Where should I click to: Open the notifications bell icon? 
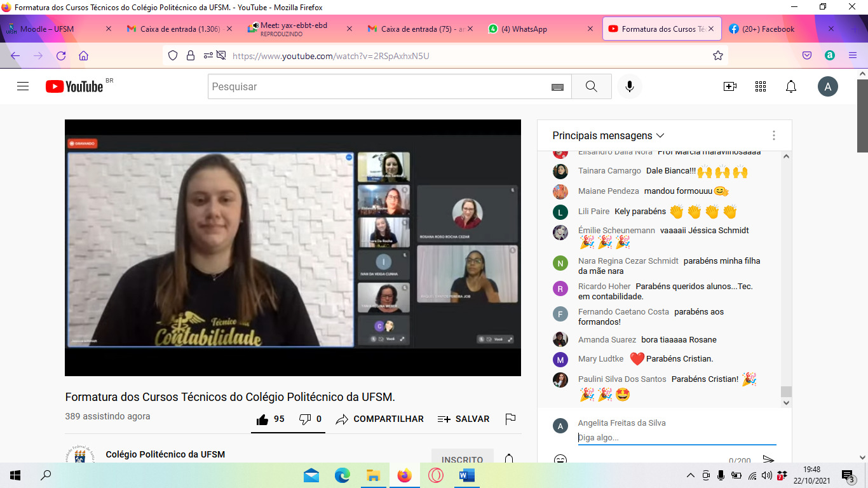(791, 86)
